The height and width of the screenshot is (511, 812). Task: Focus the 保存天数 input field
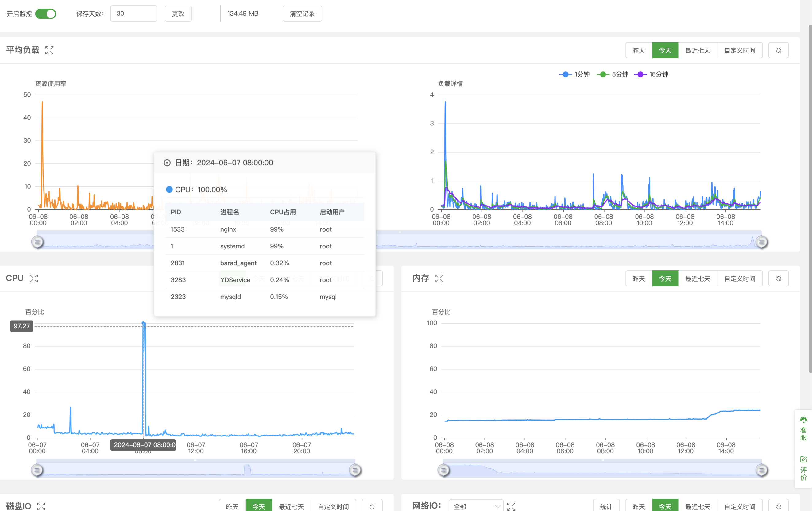tap(133, 13)
